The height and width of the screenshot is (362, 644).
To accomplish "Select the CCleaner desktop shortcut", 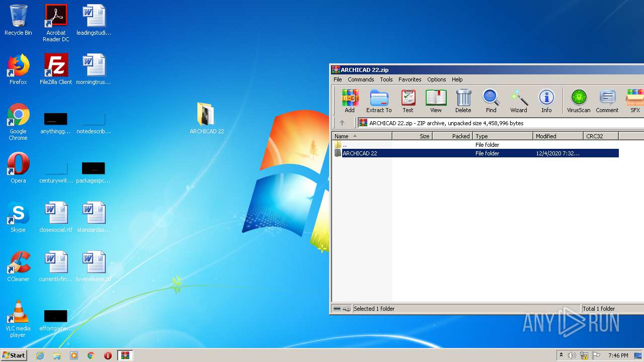I will point(18,266).
